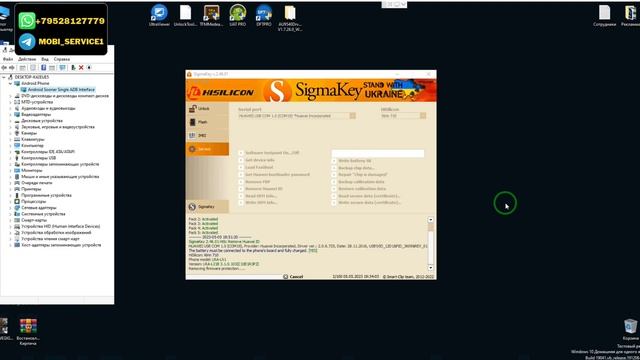
Task: Open the UnlockTool desktop file
Action: (185, 16)
